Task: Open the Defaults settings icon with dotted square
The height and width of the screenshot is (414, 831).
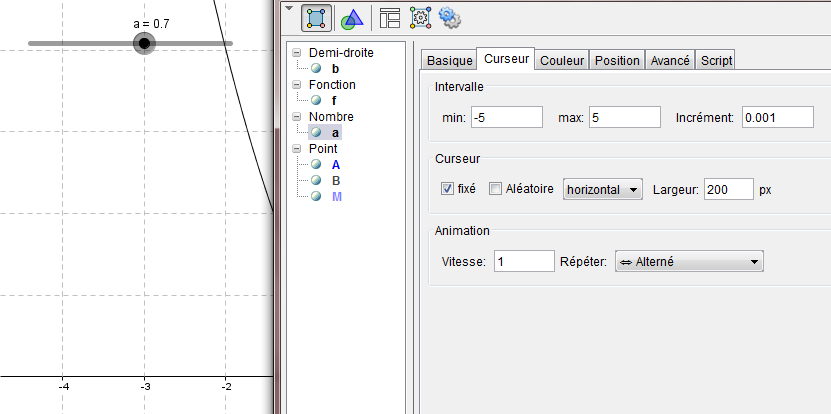Action: (420, 17)
